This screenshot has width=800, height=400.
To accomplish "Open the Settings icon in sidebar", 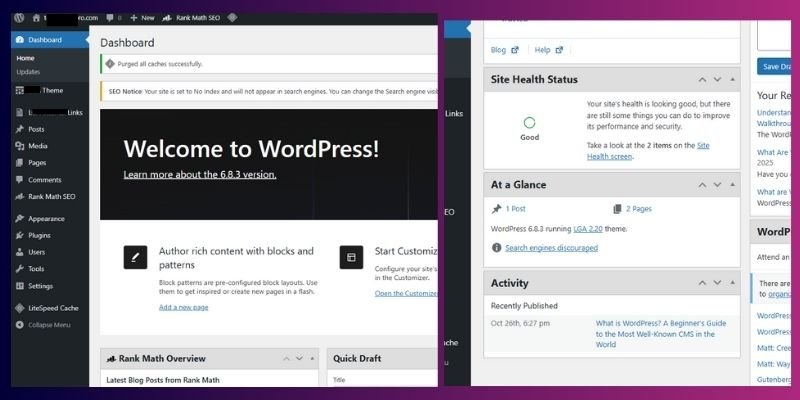I will (x=20, y=286).
